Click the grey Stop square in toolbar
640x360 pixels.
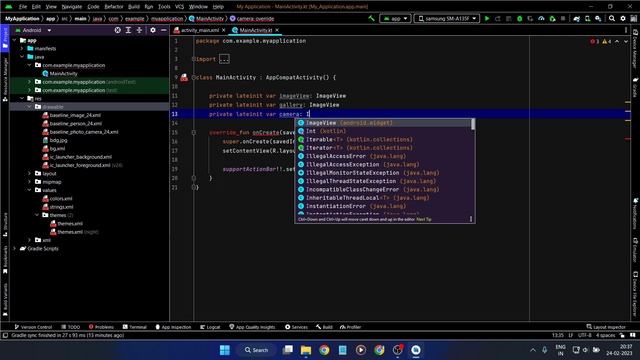(563, 19)
